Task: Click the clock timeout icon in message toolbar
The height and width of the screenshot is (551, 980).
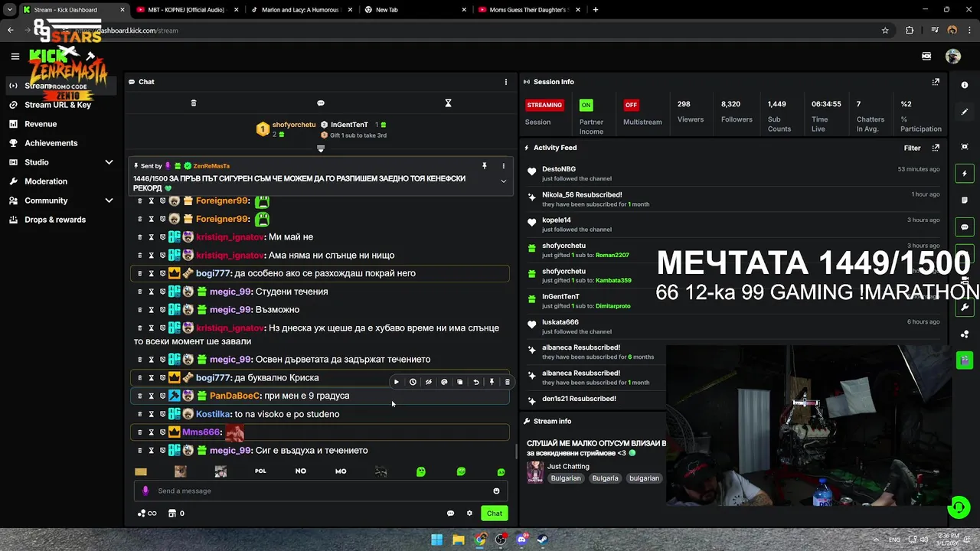Action: (x=413, y=382)
